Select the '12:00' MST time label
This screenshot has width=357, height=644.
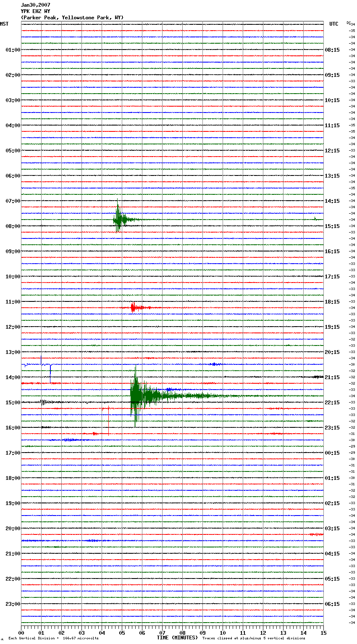(13, 327)
